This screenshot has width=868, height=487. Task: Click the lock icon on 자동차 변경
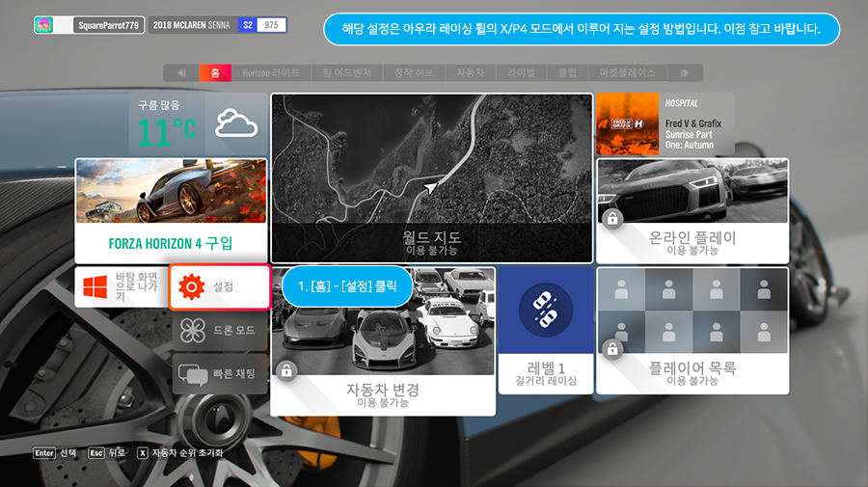(x=287, y=370)
